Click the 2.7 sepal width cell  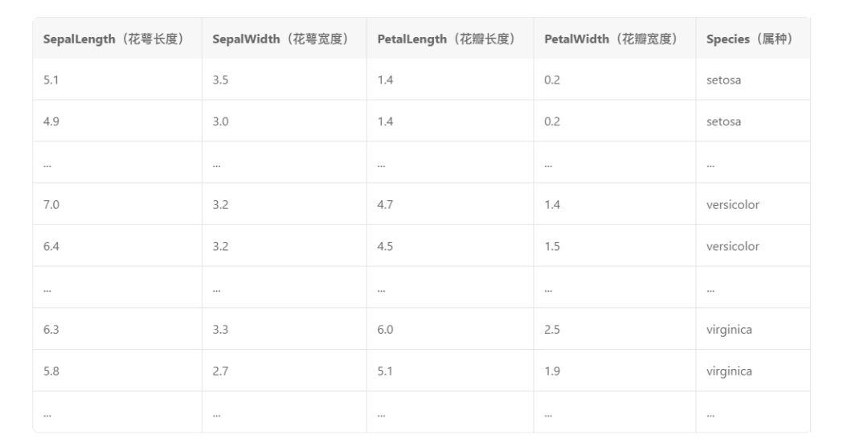(220, 371)
